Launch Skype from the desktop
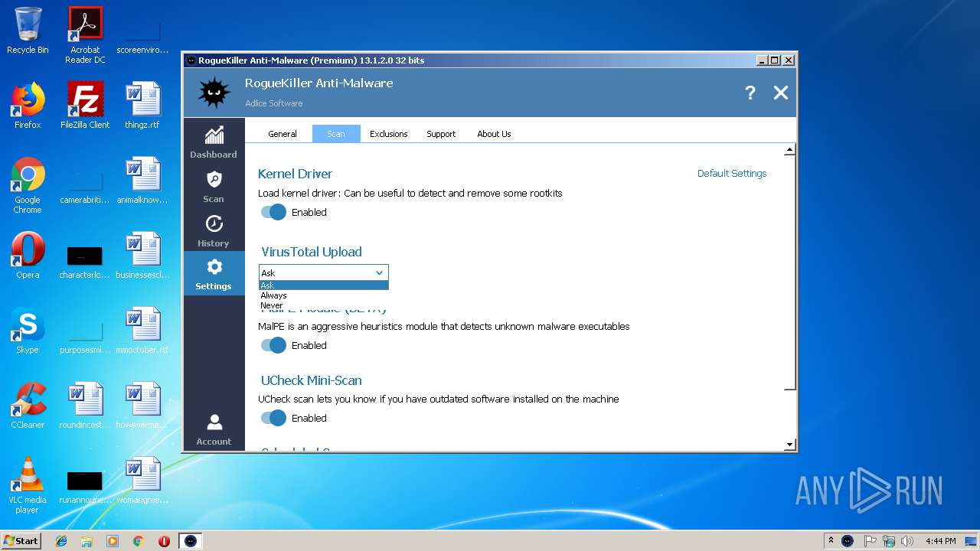 pos(28,331)
